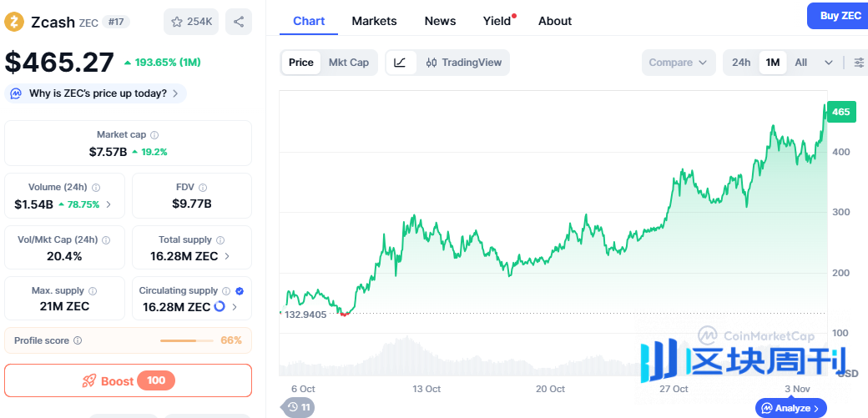Click the share icon next to Zcash

(x=239, y=23)
